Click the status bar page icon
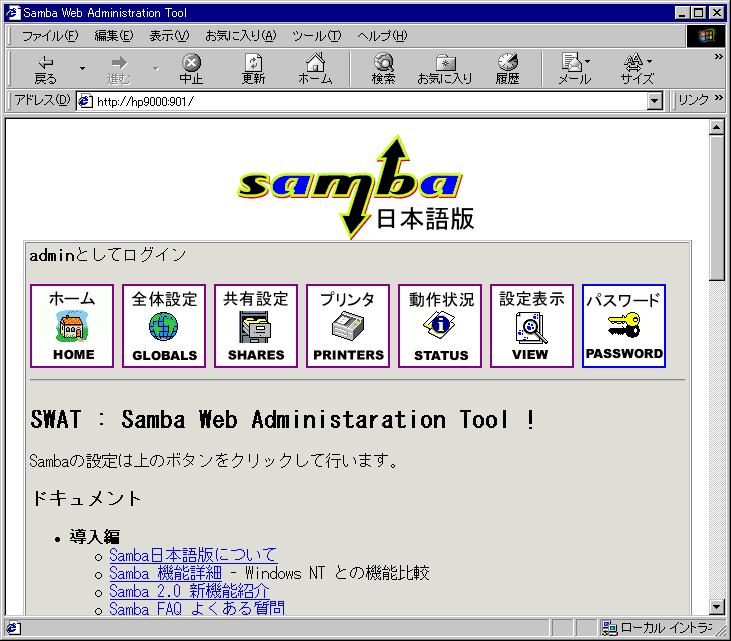This screenshot has width=731, height=641. pyautogui.click(x=13, y=628)
